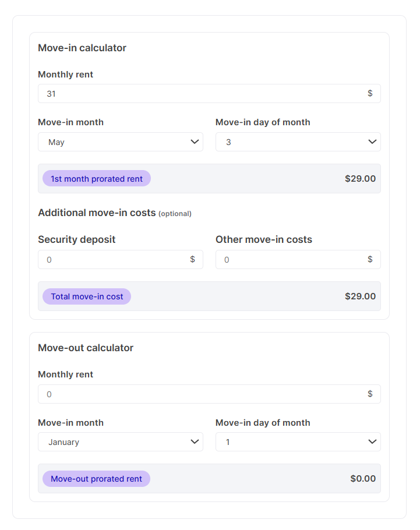Click the dollar sign in Other move-in costs
Image resolution: width=420 pixels, height=530 pixels.
(x=370, y=259)
